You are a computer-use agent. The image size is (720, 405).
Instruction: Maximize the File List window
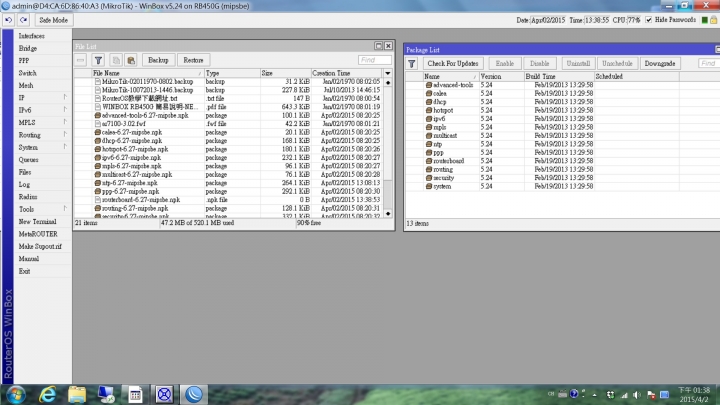378,46
